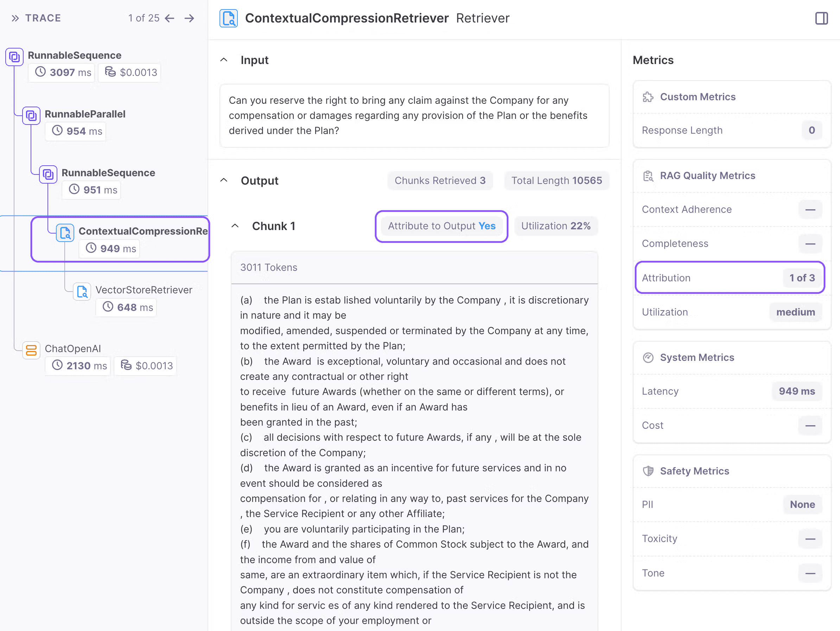Viewport: 840px width, 631px height.
Task: Go to previous trace arrow
Action: tap(169, 18)
